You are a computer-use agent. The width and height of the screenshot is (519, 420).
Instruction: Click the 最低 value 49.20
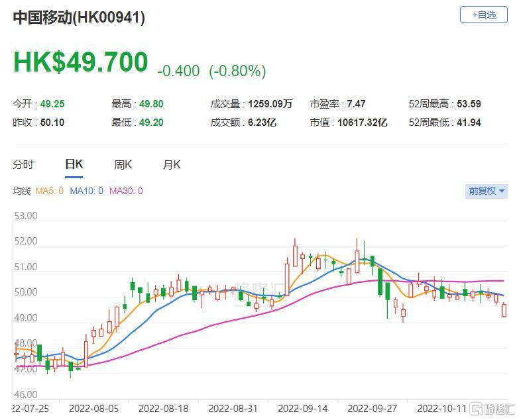[x=151, y=123]
